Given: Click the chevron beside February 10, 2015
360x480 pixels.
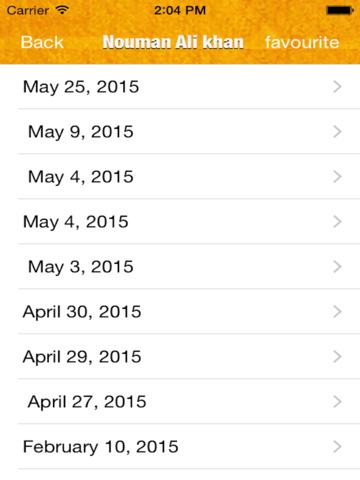Looking at the screenshot, I should (337, 447).
